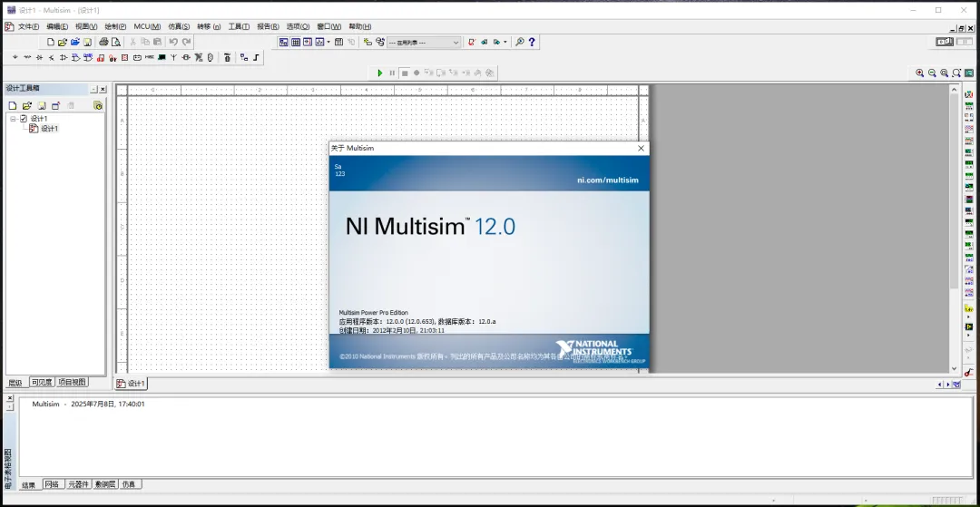Click the Redo arrow in the toolbar

(x=186, y=42)
